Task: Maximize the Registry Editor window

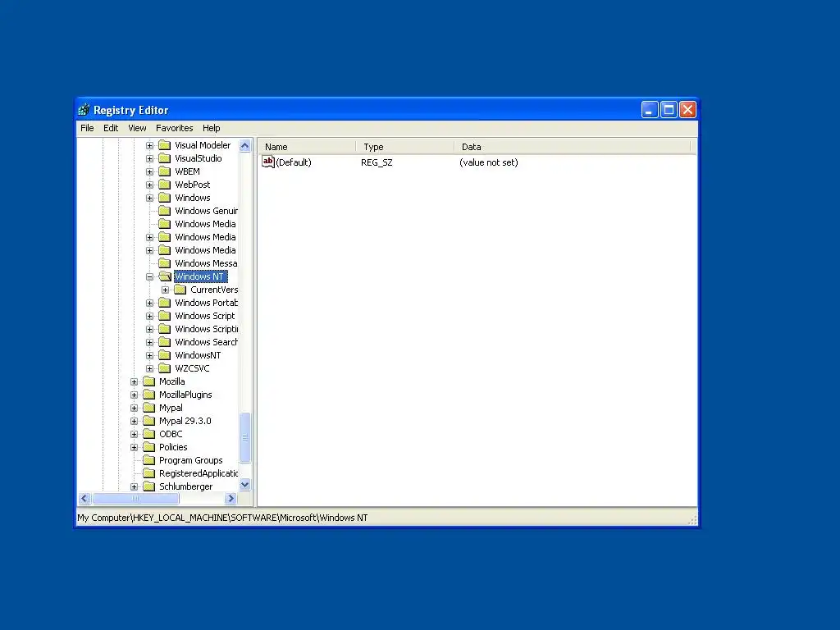Action: 669,110
